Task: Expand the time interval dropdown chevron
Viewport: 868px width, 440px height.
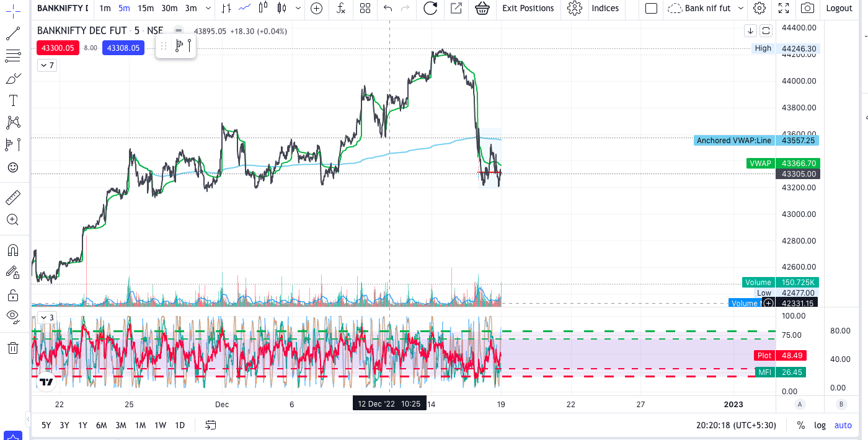Action: pos(208,8)
